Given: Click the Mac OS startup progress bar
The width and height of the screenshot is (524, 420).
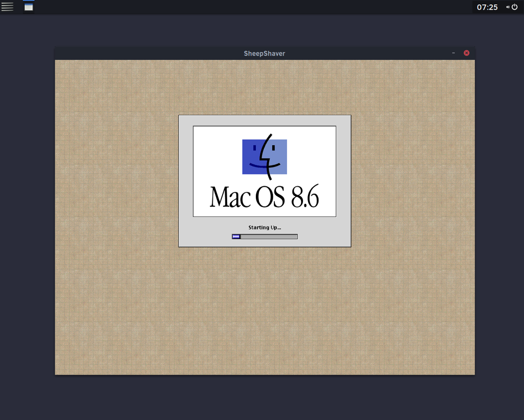Looking at the screenshot, I should 265,237.
